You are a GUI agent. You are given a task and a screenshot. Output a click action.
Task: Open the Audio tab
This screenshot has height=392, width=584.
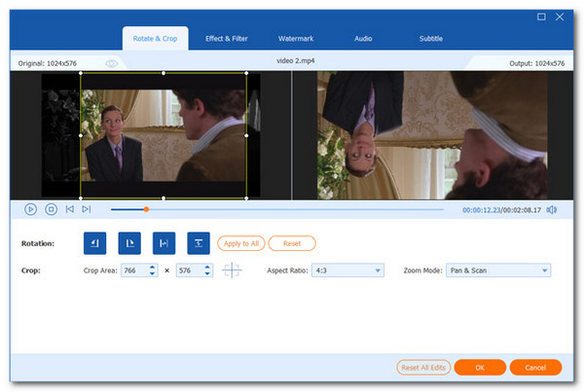coord(363,38)
